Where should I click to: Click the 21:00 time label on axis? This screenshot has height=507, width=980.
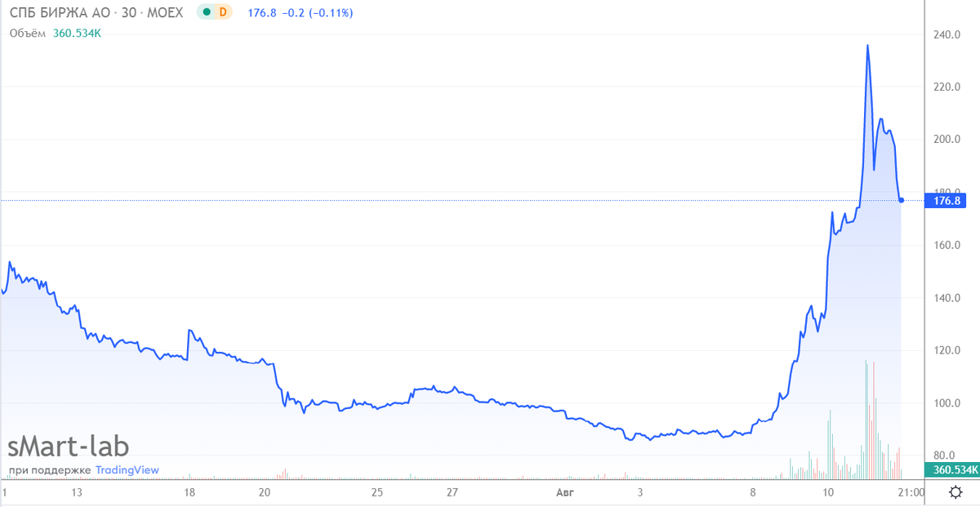click(911, 492)
